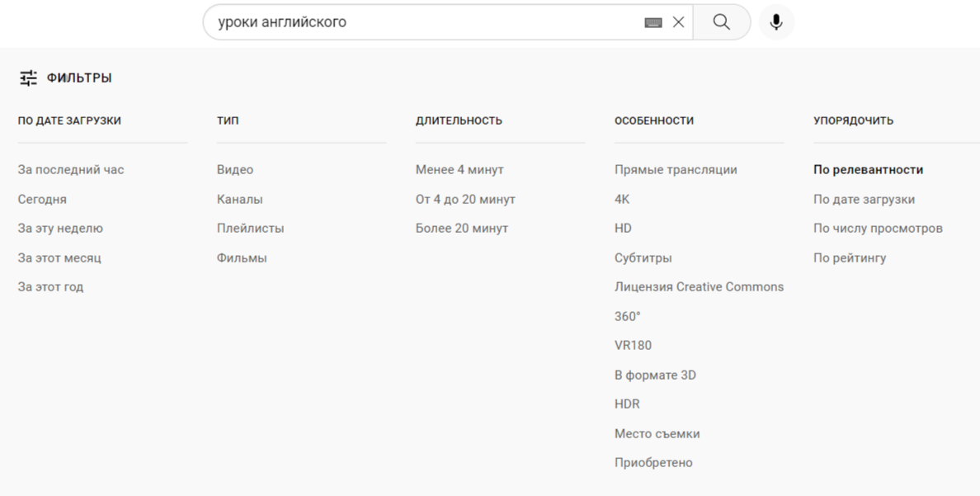Filter videos Менее 4 минут long

click(x=459, y=169)
